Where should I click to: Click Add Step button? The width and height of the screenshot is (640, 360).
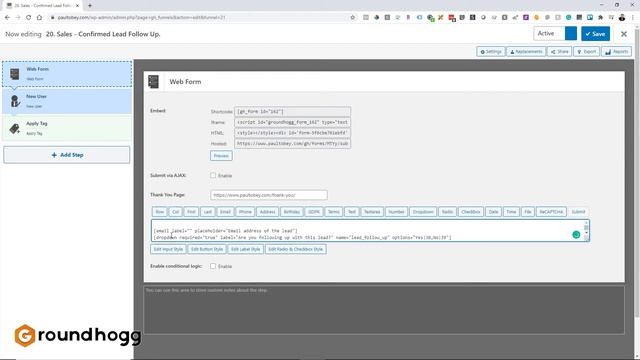coord(67,155)
